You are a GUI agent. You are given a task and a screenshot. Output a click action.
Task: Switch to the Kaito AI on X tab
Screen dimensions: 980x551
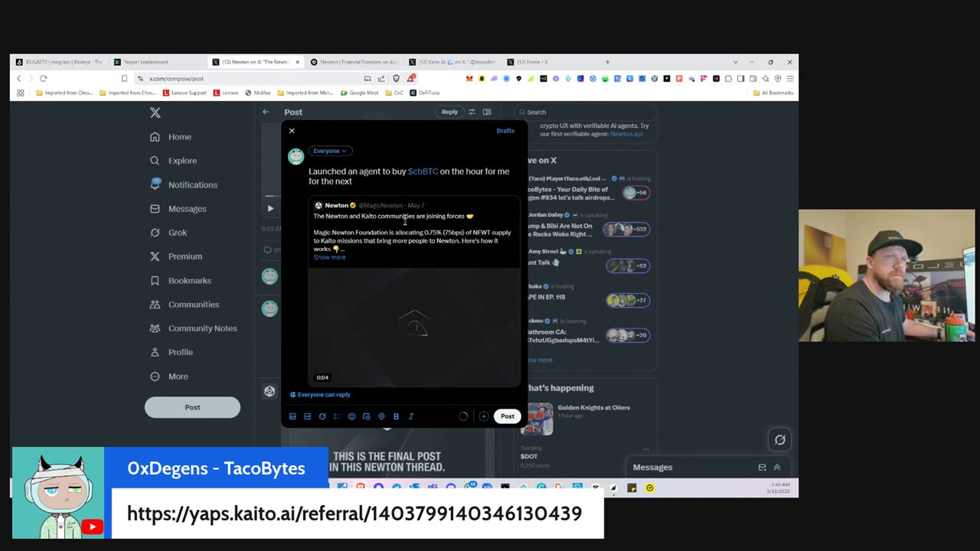[452, 62]
